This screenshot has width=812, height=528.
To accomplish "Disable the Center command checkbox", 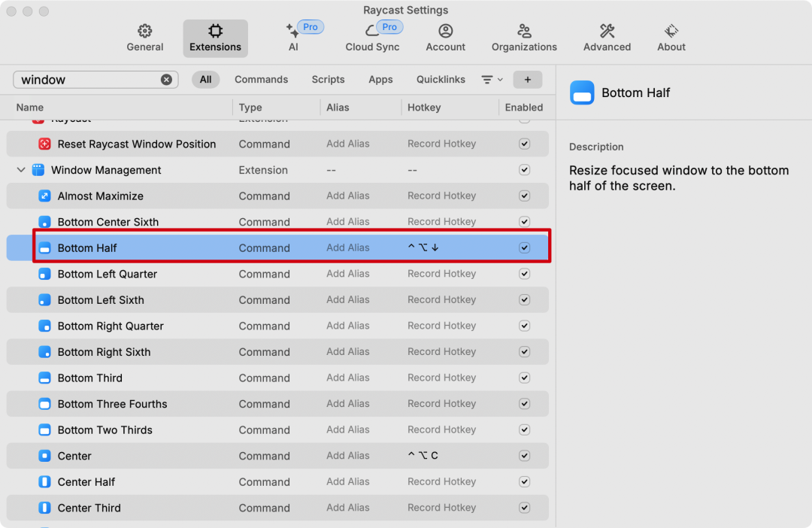I will (524, 456).
